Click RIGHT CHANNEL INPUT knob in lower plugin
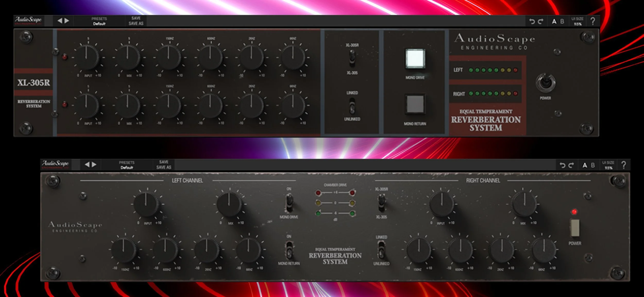The image size is (644, 297). [442, 204]
